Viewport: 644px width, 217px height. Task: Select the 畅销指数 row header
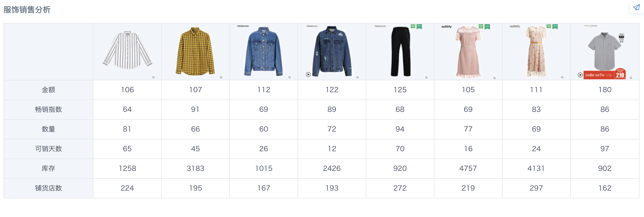48,110
